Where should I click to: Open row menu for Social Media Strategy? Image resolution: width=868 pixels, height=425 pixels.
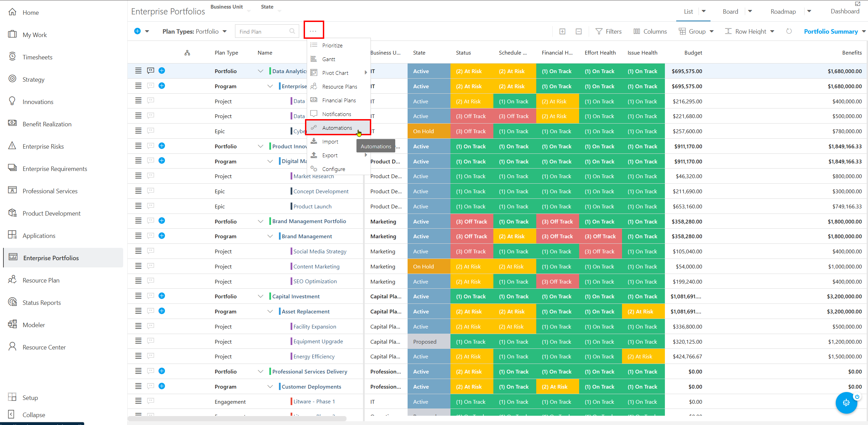pos(138,251)
